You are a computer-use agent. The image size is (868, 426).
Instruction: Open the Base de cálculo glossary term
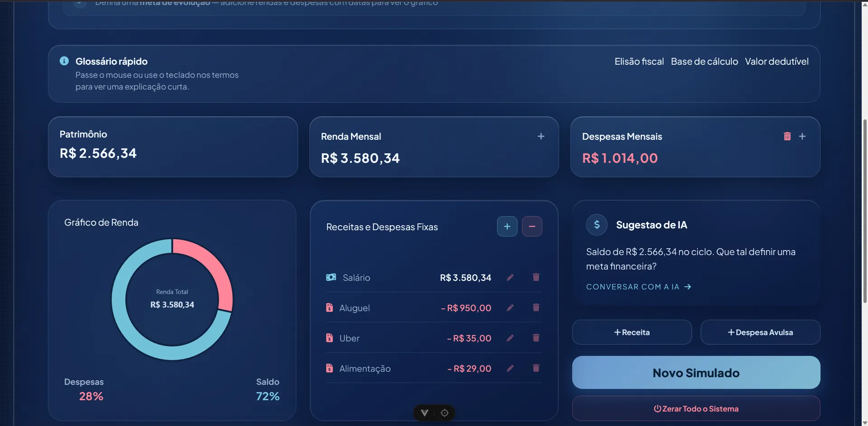704,62
